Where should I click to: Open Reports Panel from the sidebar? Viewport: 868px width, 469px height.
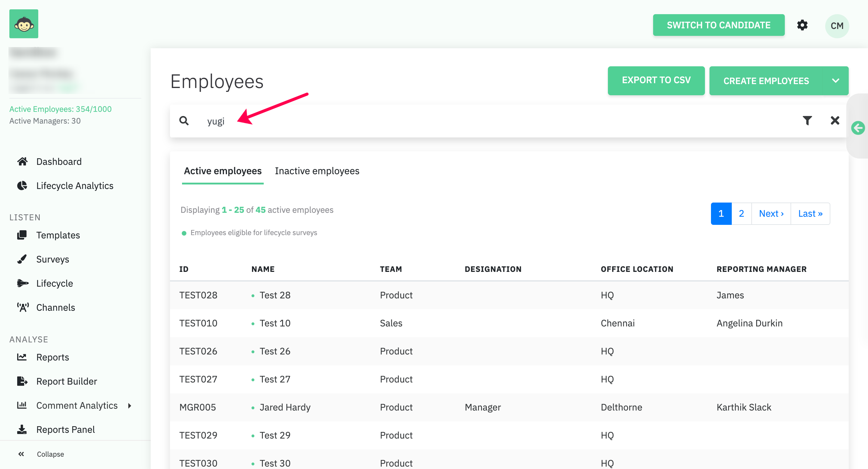coord(65,429)
